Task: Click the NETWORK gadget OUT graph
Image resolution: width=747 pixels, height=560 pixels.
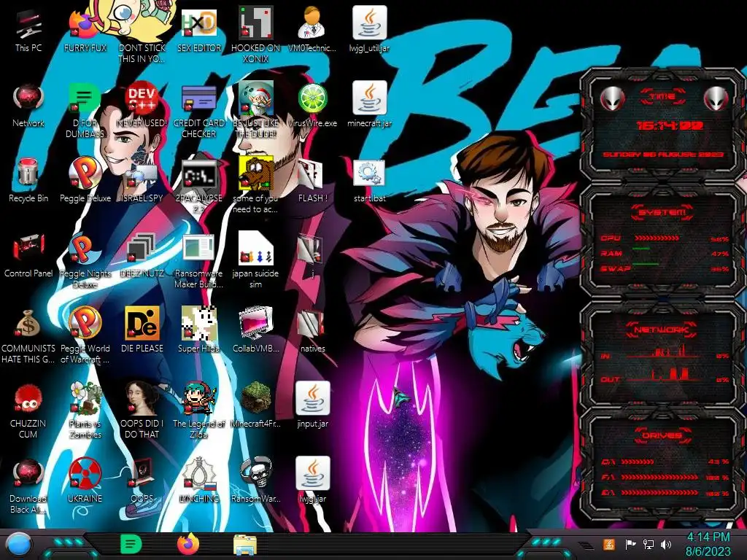Action: point(665,374)
